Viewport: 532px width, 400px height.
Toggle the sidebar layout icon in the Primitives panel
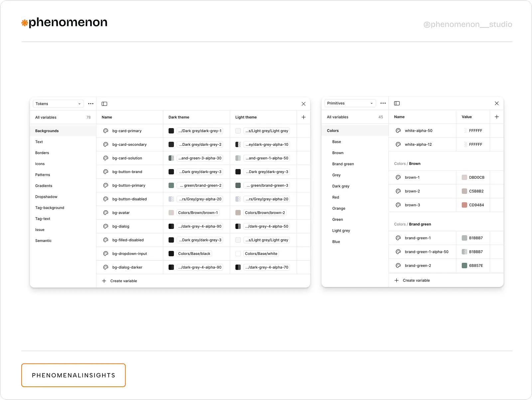[x=397, y=103]
